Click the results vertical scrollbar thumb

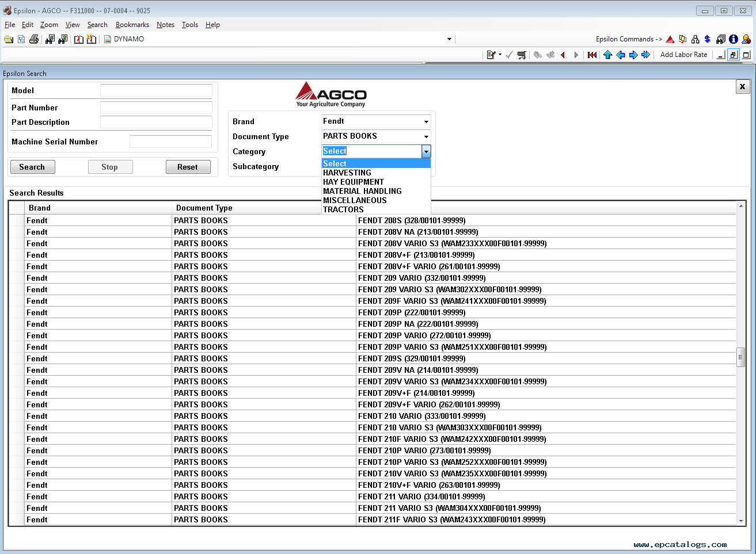tap(741, 357)
